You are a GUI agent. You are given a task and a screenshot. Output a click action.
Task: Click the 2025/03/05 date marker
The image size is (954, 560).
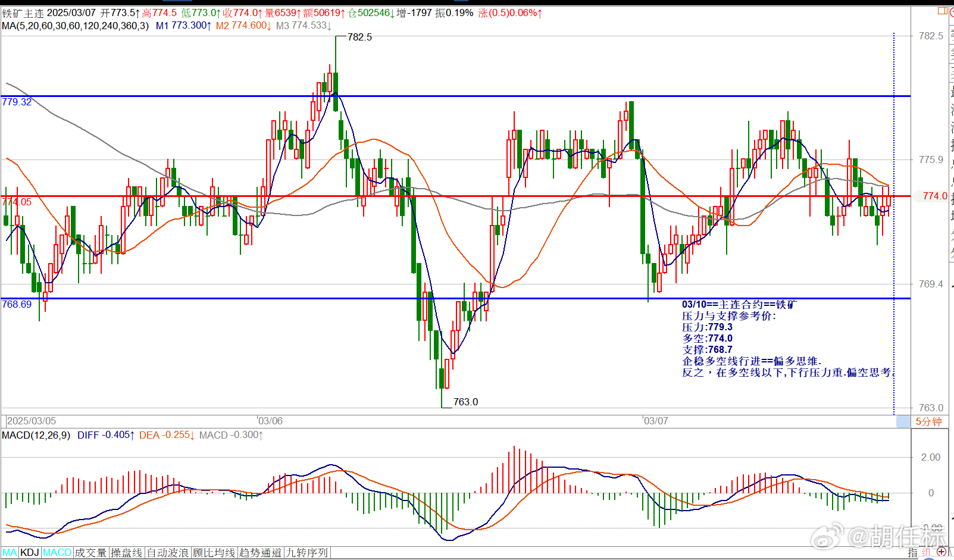click(x=31, y=421)
